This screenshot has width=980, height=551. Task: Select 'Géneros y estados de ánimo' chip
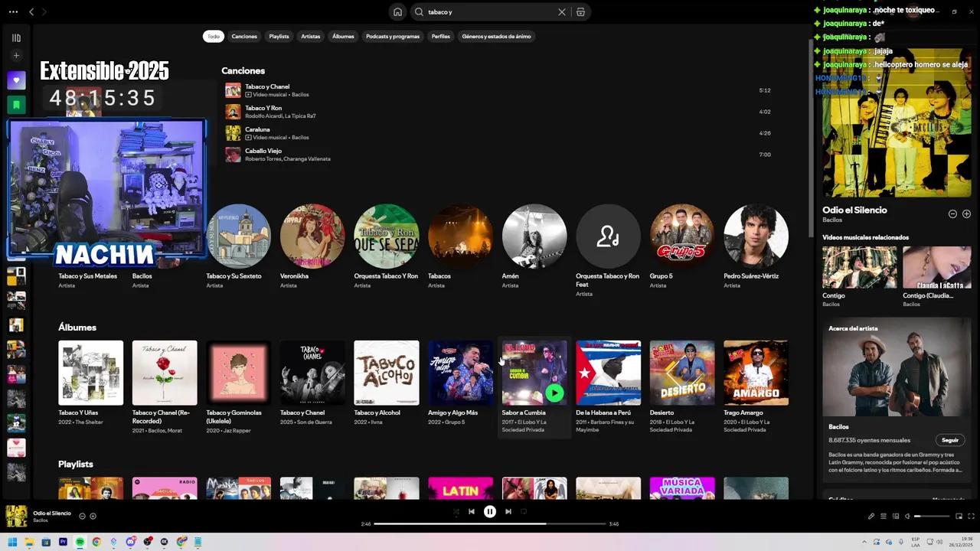[x=496, y=36]
